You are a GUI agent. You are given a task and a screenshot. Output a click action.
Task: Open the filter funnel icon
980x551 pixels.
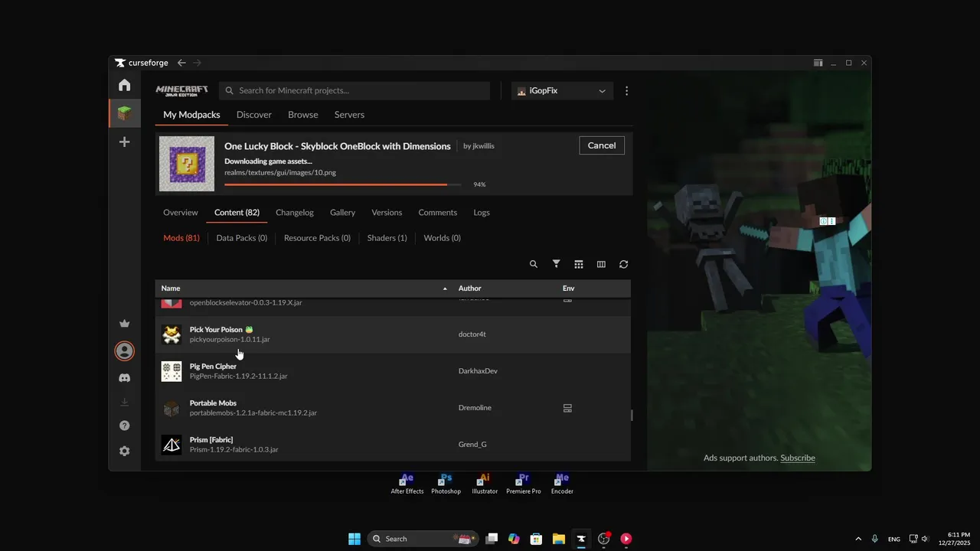click(557, 264)
